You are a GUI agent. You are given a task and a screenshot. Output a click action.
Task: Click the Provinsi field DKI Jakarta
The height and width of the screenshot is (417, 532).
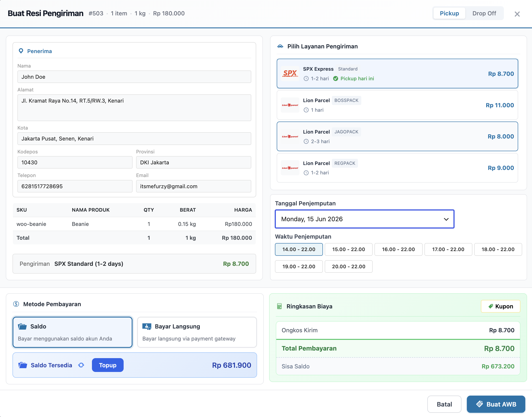193,162
